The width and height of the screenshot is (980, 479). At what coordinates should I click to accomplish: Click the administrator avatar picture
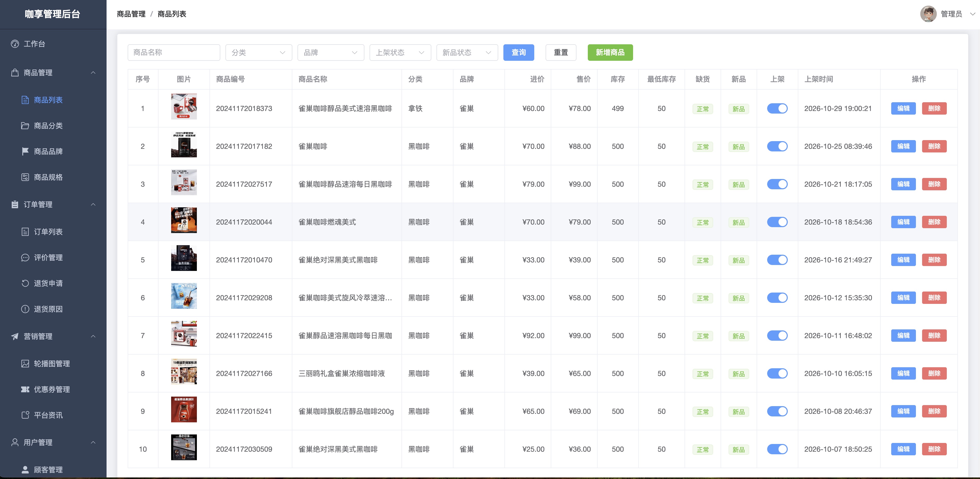(928, 14)
